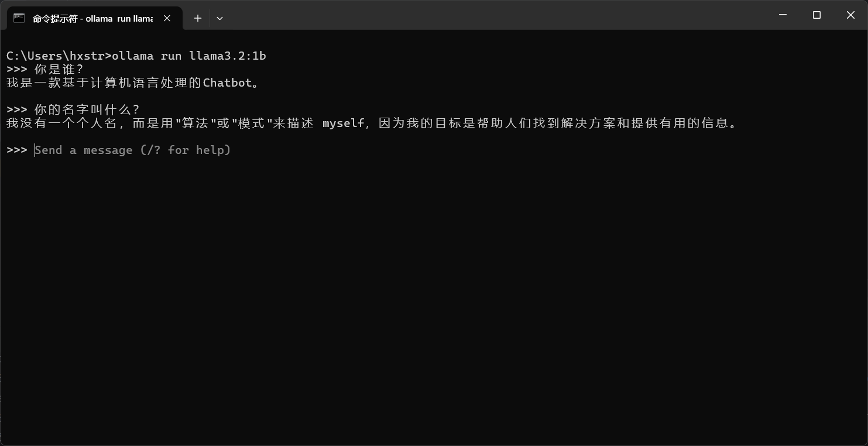Click the Send a message input prompt
The width and height of the screenshot is (868, 446).
133,150
